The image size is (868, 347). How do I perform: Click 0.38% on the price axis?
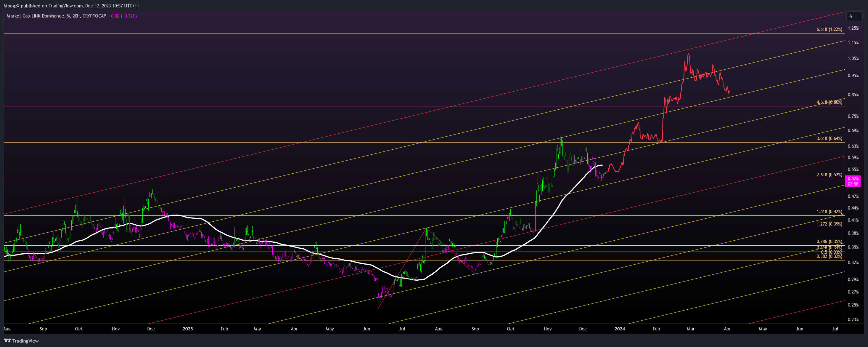[853, 233]
